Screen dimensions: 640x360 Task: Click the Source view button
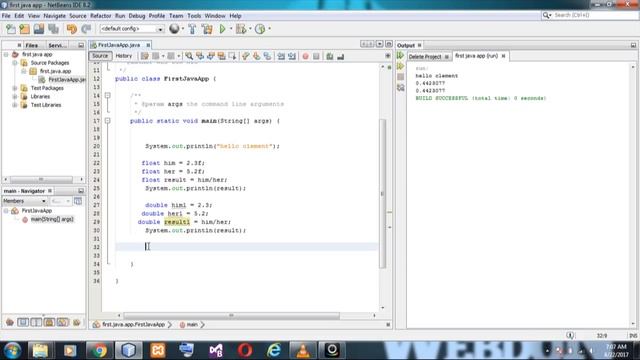100,56
